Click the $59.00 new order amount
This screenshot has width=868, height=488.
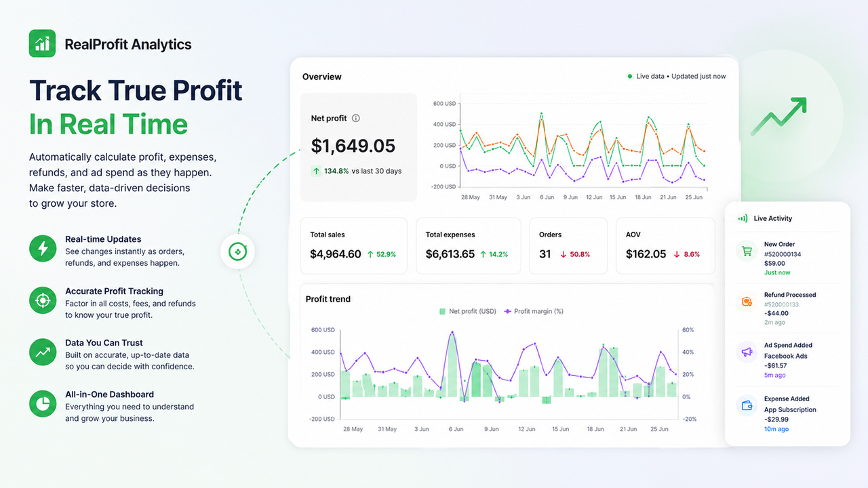pos(774,263)
